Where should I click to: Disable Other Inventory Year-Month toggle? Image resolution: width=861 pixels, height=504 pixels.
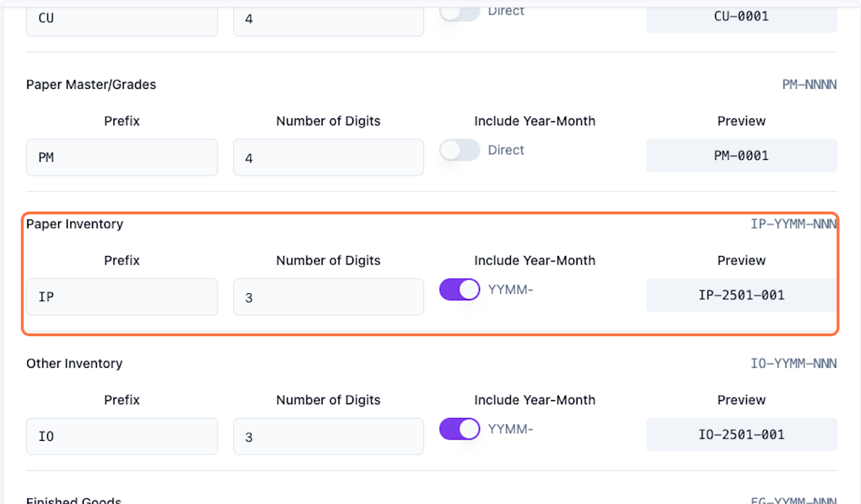pyautogui.click(x=459, y=429)
